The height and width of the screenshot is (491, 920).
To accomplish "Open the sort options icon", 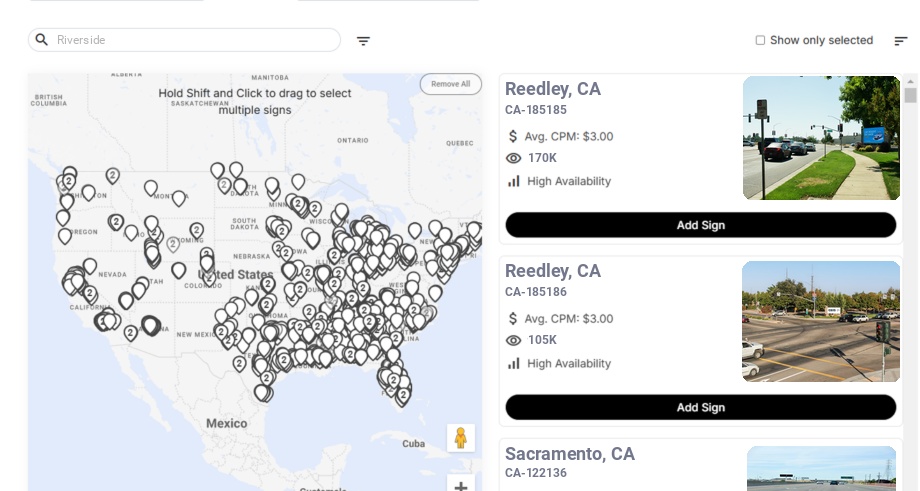I will pyautogui.click(x=901, y=41).
